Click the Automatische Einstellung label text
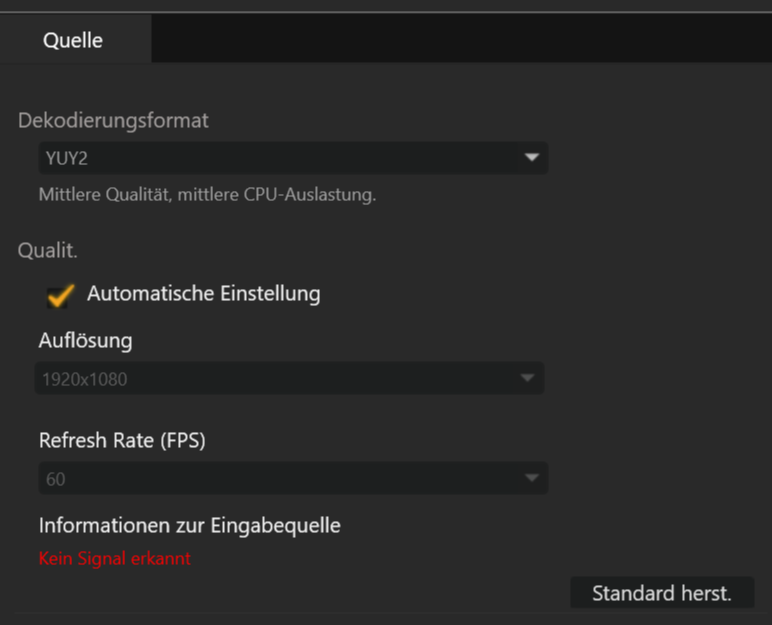The width and height of the screenshot is (772, 625). 203,294
